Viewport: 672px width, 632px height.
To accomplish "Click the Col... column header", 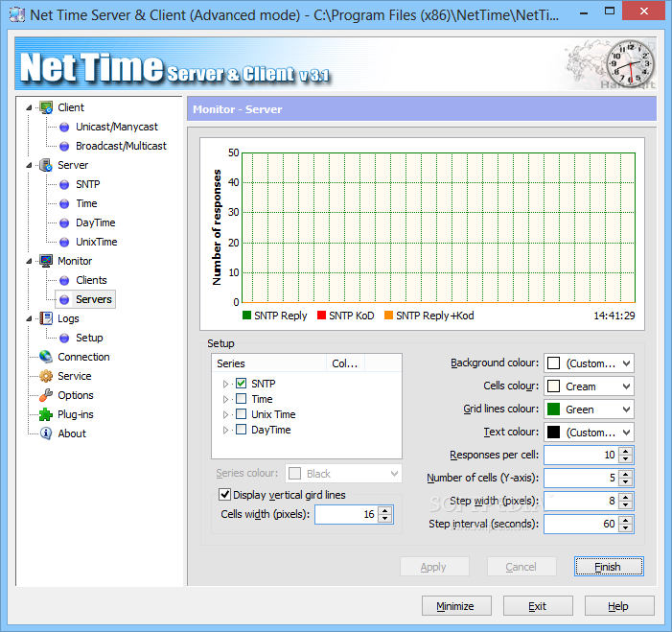I will click(x=345, y=363).
